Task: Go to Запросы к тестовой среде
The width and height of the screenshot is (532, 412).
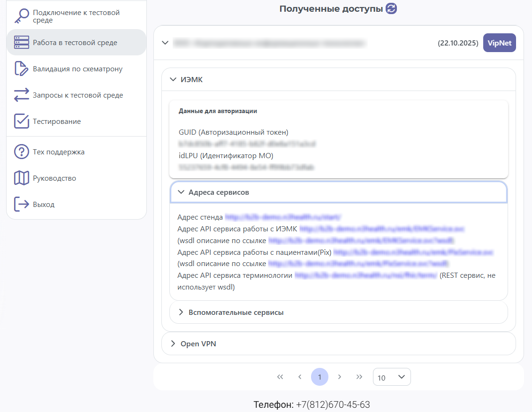Action: coord(76,95)
